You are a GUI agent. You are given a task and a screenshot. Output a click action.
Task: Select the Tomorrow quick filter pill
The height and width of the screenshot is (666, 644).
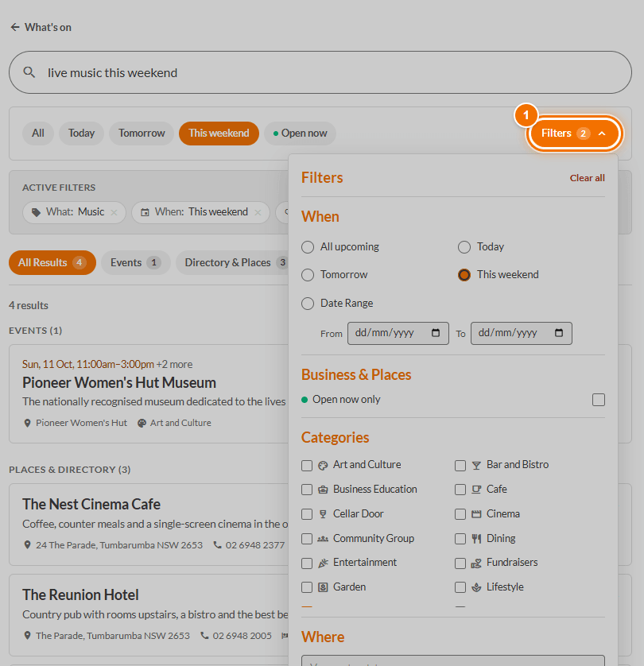[142, 134]
